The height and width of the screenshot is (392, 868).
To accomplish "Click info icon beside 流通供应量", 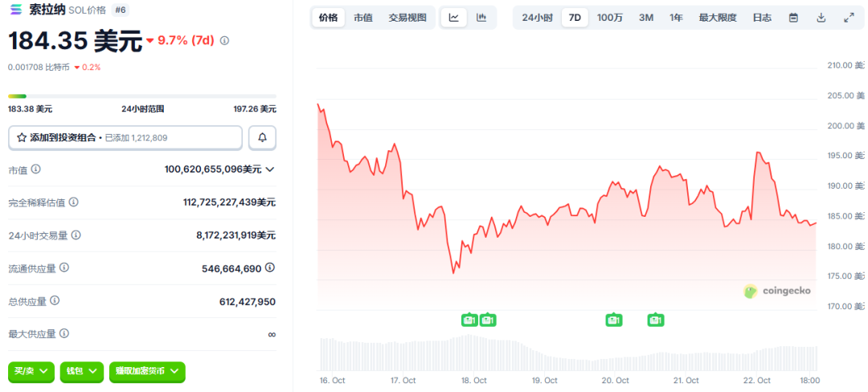I will pyautogui.click(x=64, y=267).
